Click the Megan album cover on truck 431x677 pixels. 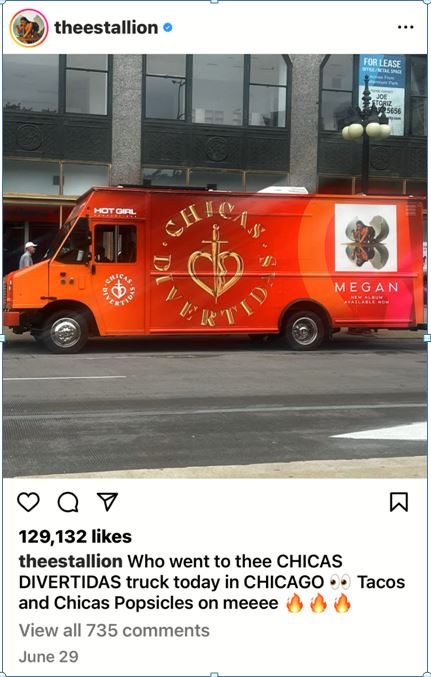point(366,238)
